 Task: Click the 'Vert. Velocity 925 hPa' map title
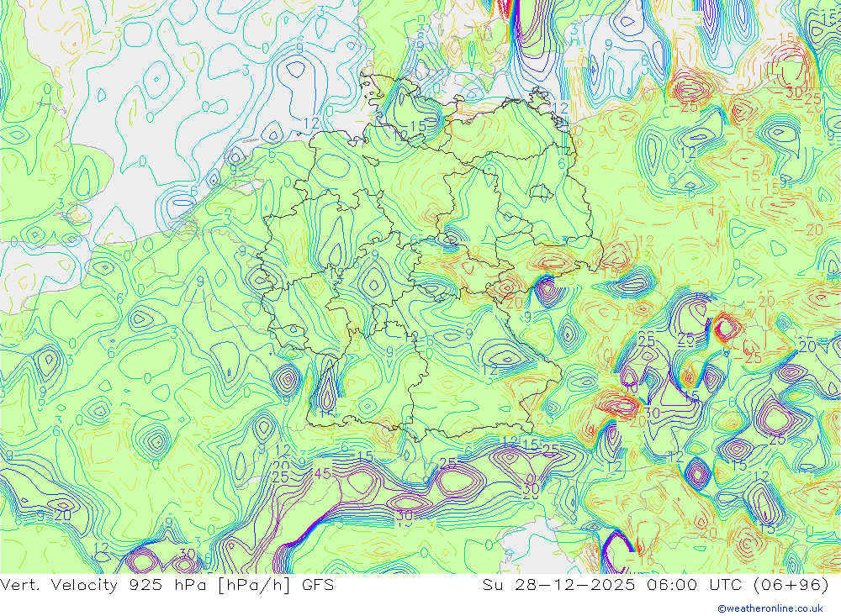point(103,585)
